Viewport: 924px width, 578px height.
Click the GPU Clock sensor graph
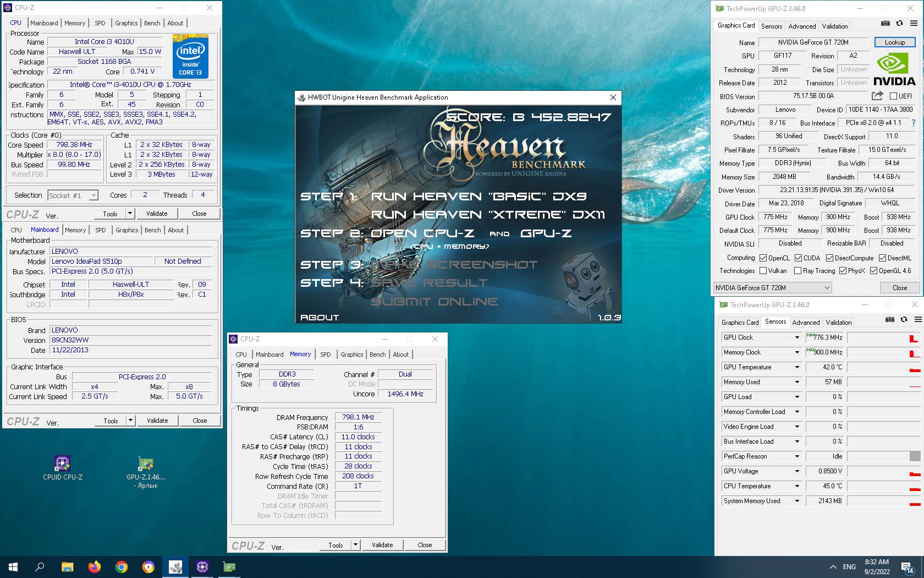pyautogui.click(x=884, y=337)
